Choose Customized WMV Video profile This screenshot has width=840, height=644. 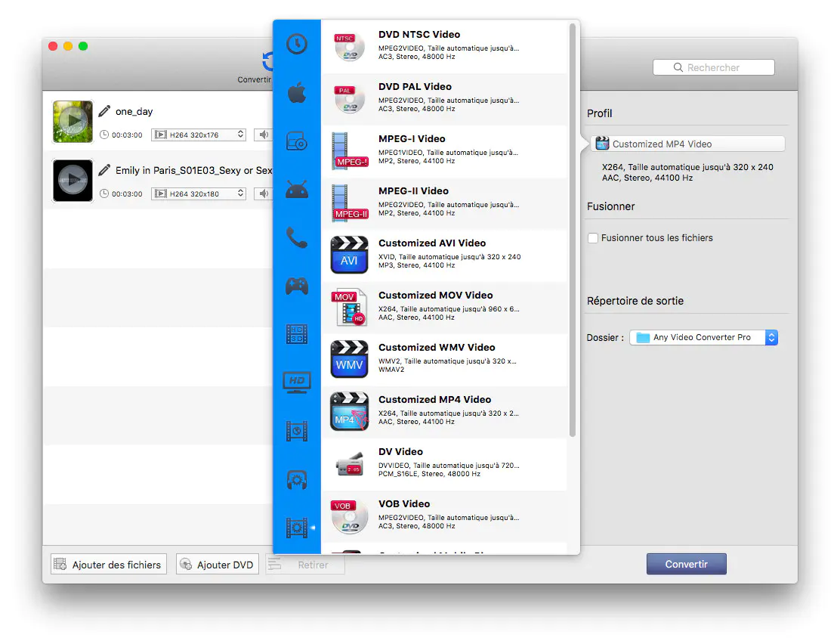[443, 359]
